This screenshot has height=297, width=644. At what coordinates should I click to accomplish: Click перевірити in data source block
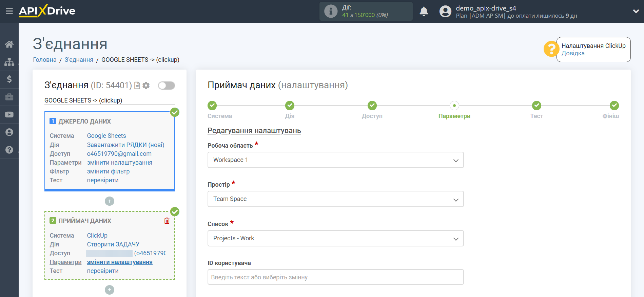[103, 180]
